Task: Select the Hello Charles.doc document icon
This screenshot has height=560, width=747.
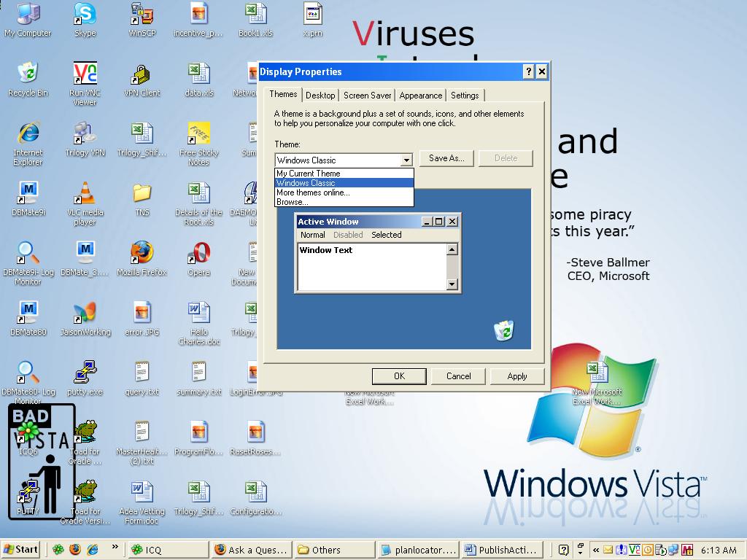Action: [x=199, y=322]
